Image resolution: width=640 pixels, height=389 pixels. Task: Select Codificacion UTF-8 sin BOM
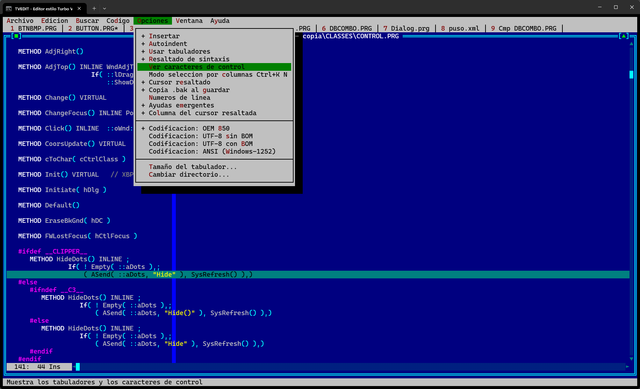point(214,136)
